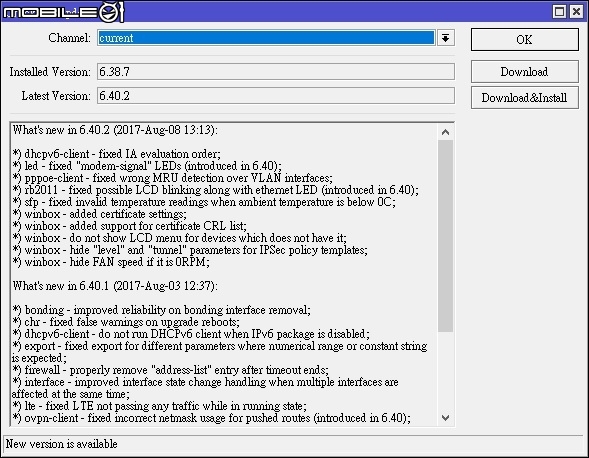The image size is (589, 458).
Task: Click the rb2011 LCD blinking line
Action: click(x=216, y=190)
